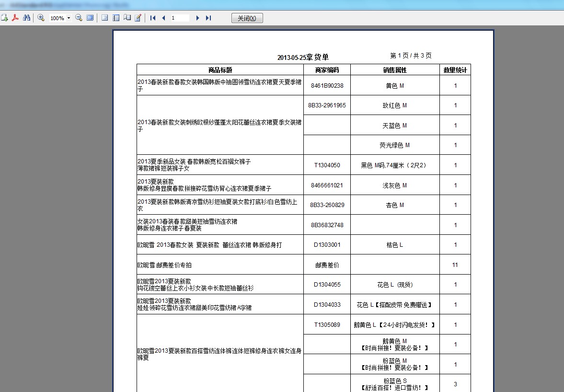This screenshot has width=564, height=392.
Task: Select merchant code 8B36832748
Action: [327, 225]
